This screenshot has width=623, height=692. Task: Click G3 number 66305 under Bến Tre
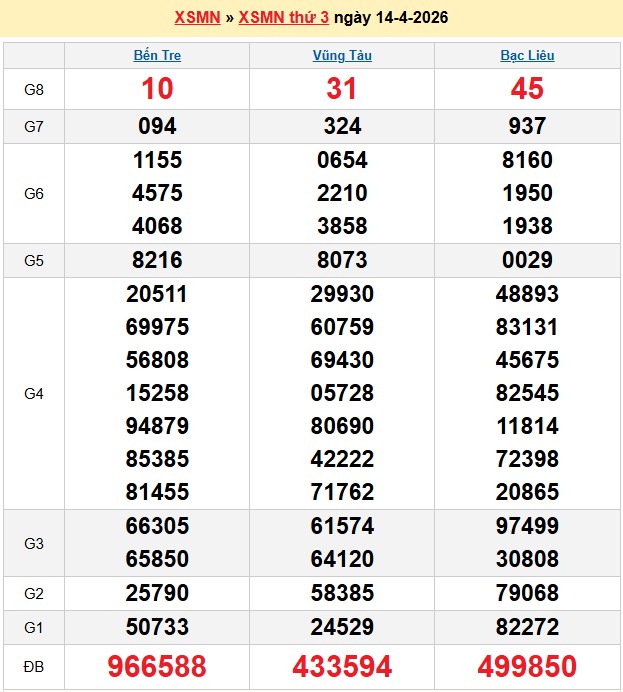[157, 526]
